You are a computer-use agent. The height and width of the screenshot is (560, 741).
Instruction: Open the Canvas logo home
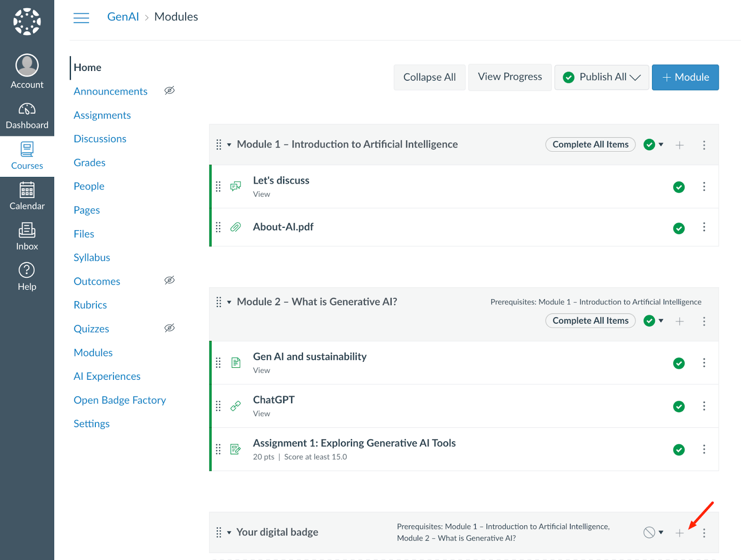pyautogui.click(x=27, y=21)
